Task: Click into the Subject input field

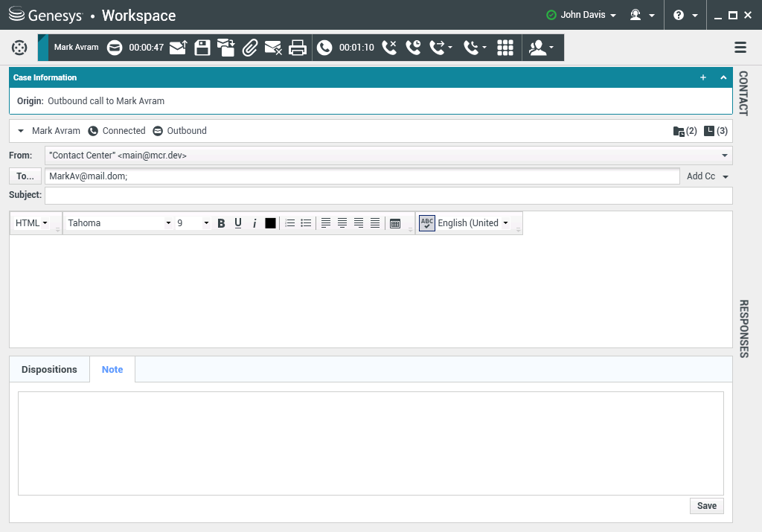Action: coord(388,196)
